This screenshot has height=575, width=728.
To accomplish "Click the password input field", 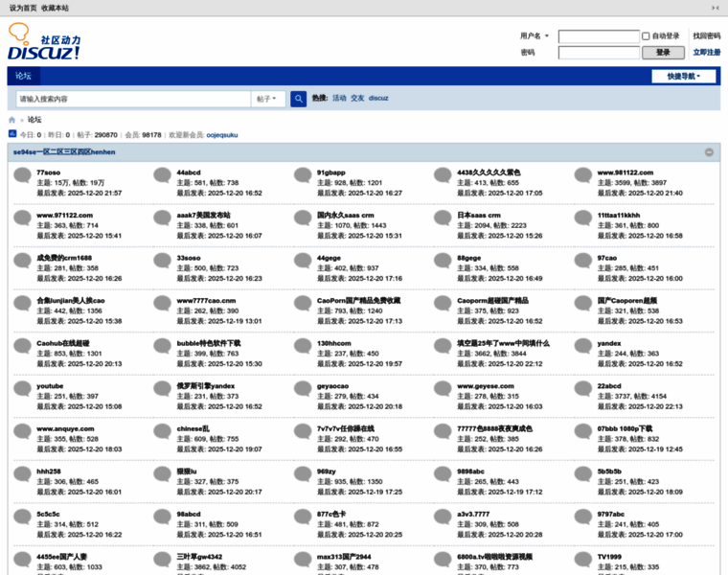I will (599, 53).
